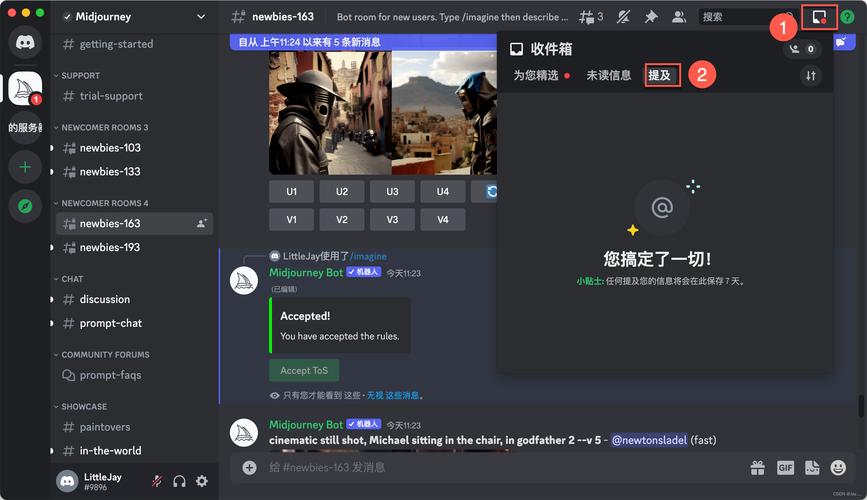This screenshot has width=867, height=500.
Task: Open Discord home direct messages icon
Action: point(24,42)
